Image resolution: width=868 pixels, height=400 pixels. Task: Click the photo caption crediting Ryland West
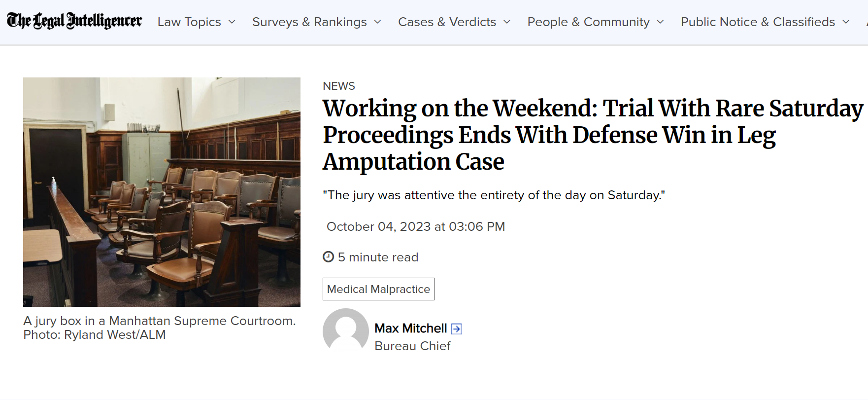click(x=159, y=328)
